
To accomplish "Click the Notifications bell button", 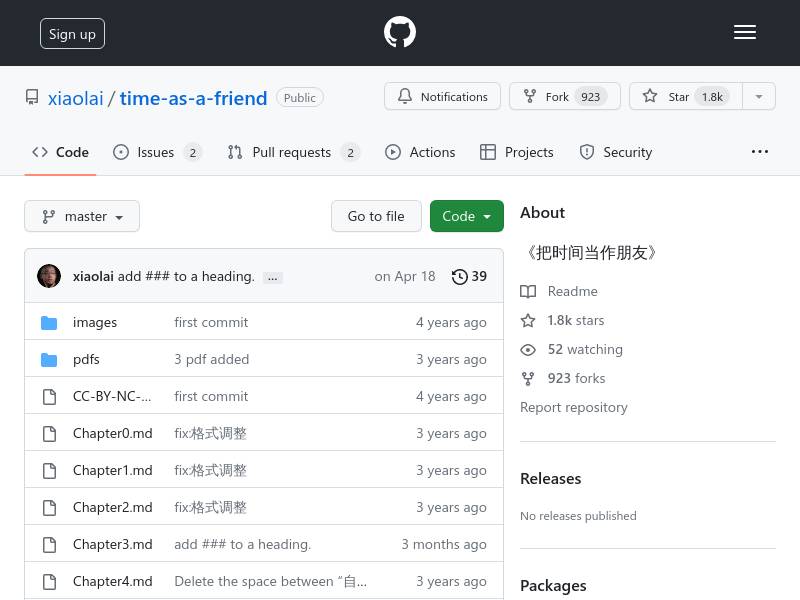I will [x=442, y=96].
